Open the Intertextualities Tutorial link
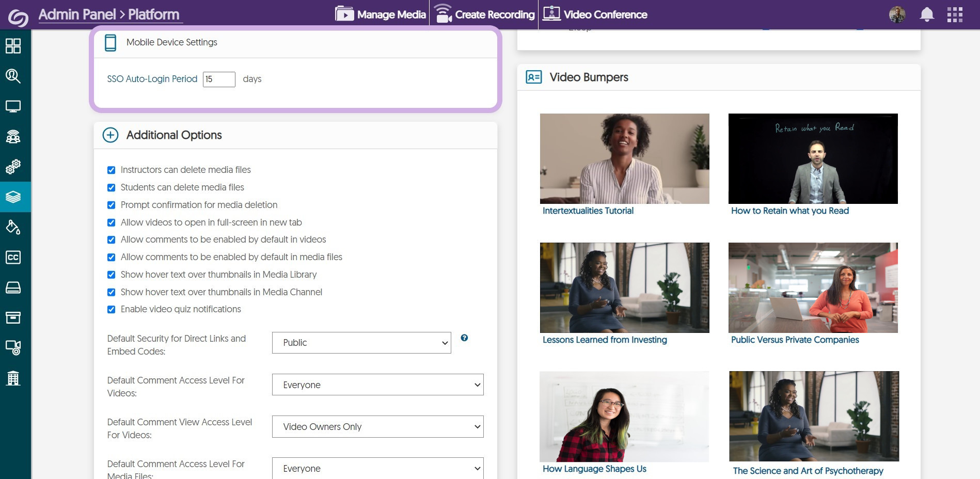Screen dimensions: 980x479 point(588,211)
